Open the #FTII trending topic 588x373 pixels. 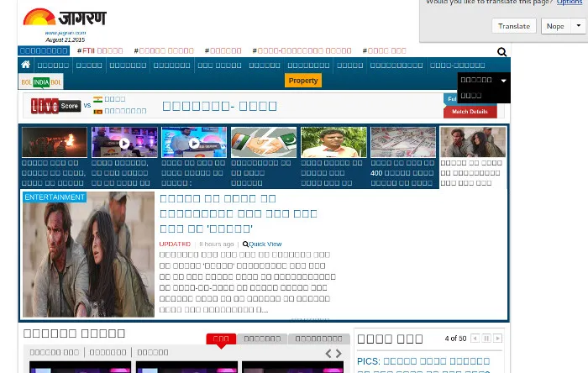100,50
